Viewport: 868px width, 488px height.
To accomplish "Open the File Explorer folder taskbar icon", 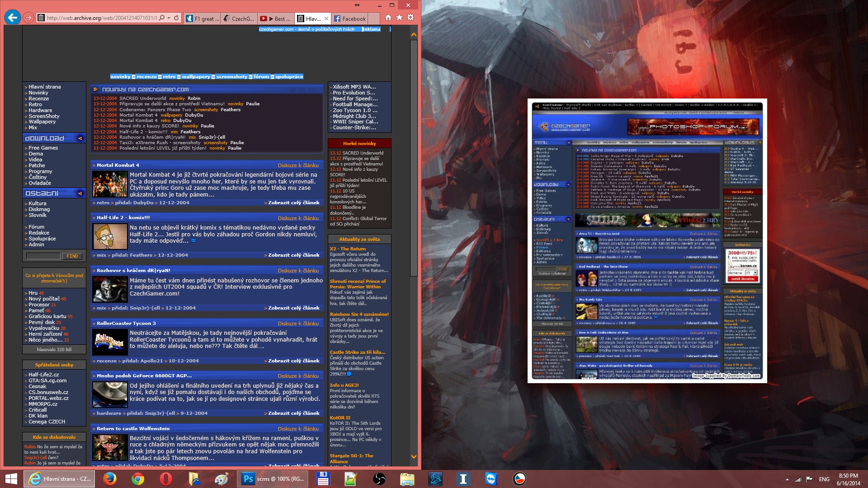I will pos(407,479).
